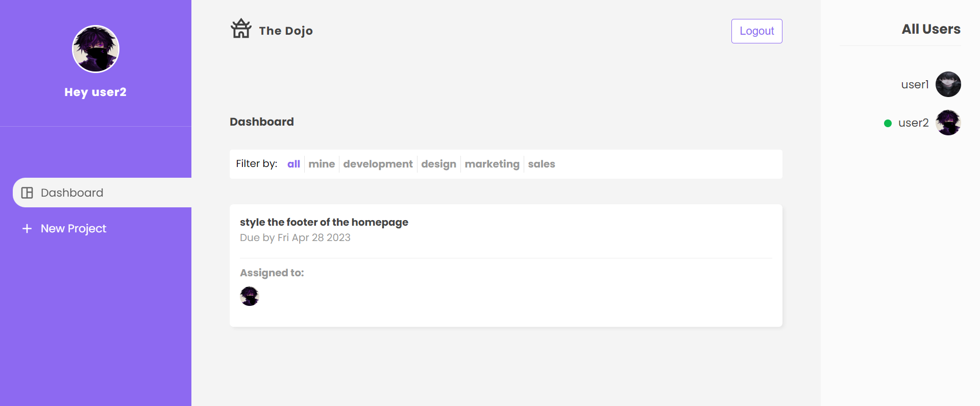Click user2's avatar in All Users
Image resolution: width=980 pixels, height=406 pixels.
[x=948, y=123]
